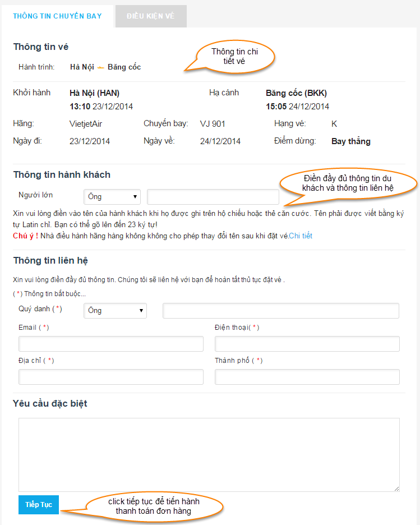The image size is (420, 525).
Task: Select the THÔNG TIN CHUYẾN BAY tab
Action: pos(58,16)
